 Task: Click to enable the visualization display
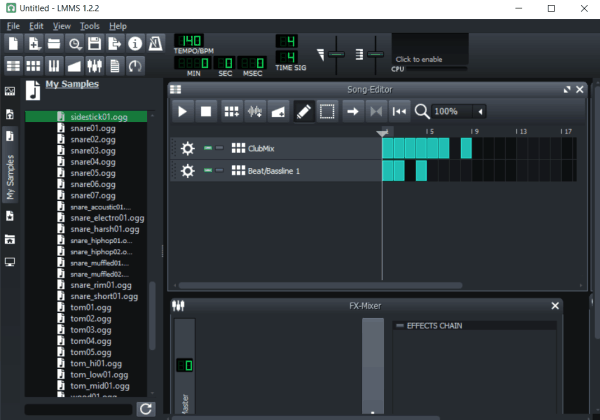click(x=430, y=49)
